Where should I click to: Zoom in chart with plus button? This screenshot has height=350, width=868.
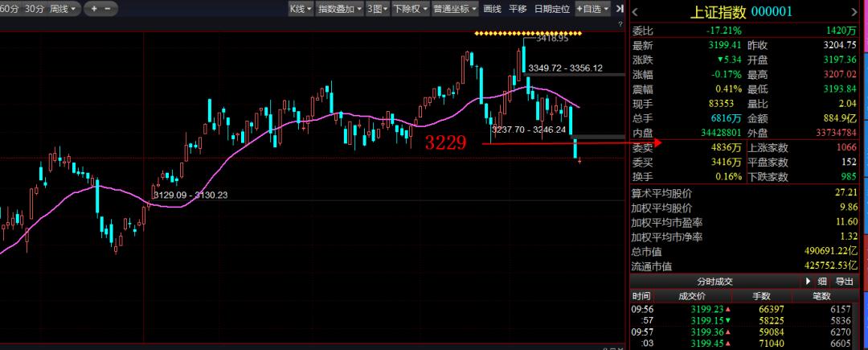94,8
